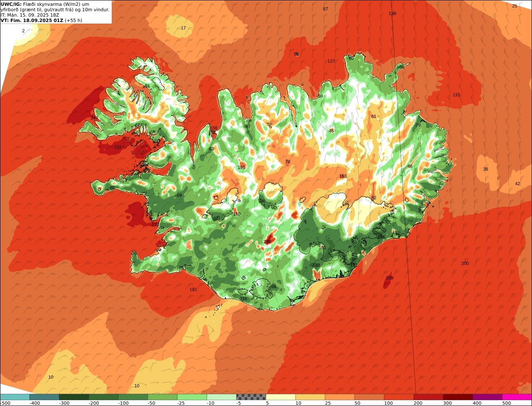Viewport: 532px width, 406px height.
Task: Click the legend swatch between -100 and -50
Action: [133, 397]
